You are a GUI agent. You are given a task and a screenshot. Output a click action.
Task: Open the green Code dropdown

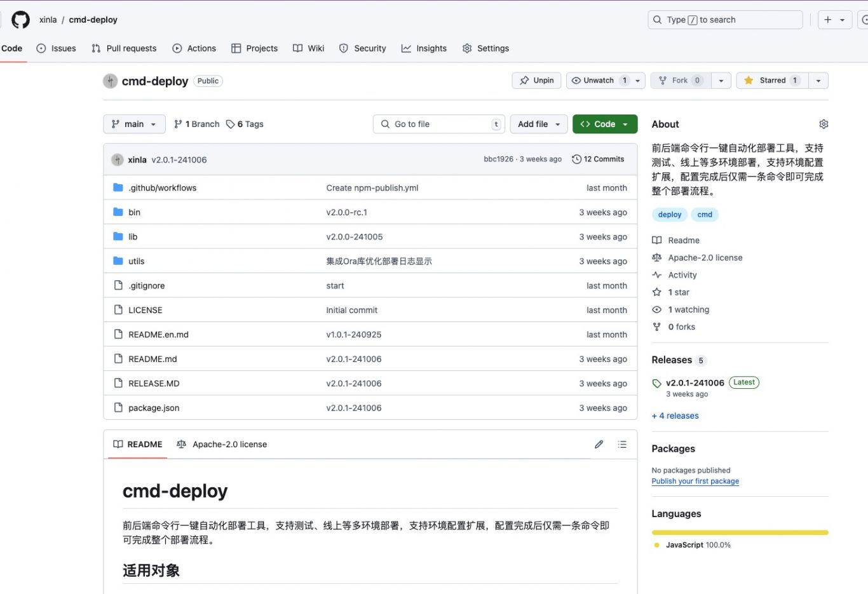pos(604,124)
